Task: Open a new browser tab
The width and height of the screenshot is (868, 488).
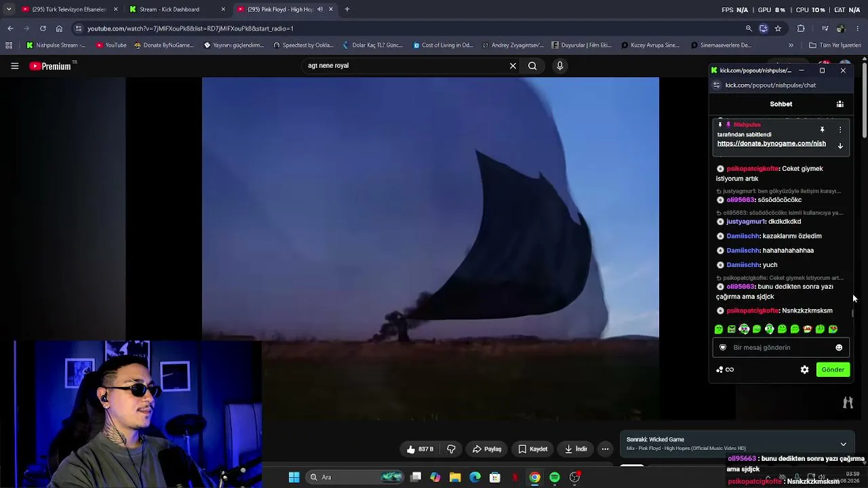Action: tap(347, 9)
